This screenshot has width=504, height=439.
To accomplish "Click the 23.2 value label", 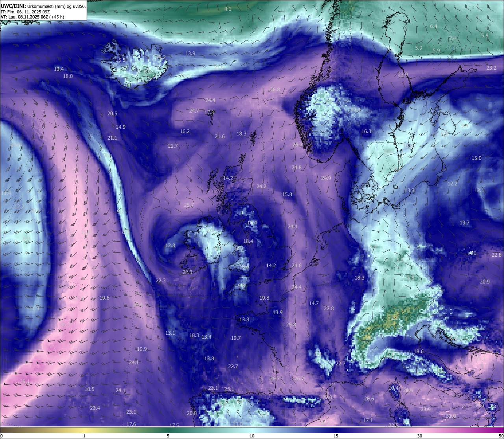I will [491, 68].
